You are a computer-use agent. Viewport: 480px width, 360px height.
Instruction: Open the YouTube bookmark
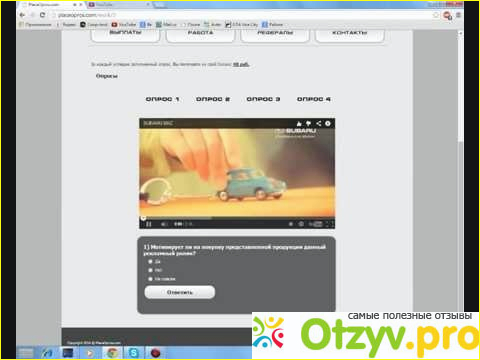coord(124,24)
